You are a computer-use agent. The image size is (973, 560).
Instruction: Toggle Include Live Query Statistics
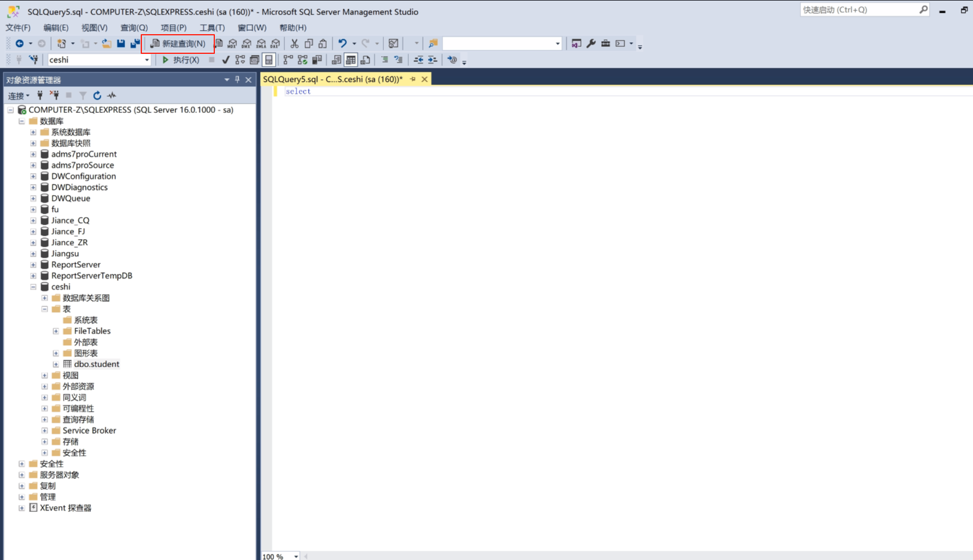[x=302, y=60]
